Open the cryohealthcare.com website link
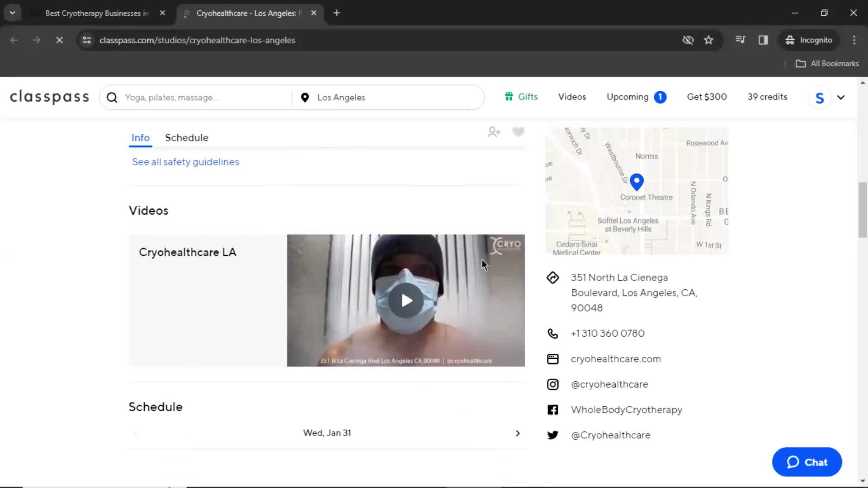 [616, 359]
